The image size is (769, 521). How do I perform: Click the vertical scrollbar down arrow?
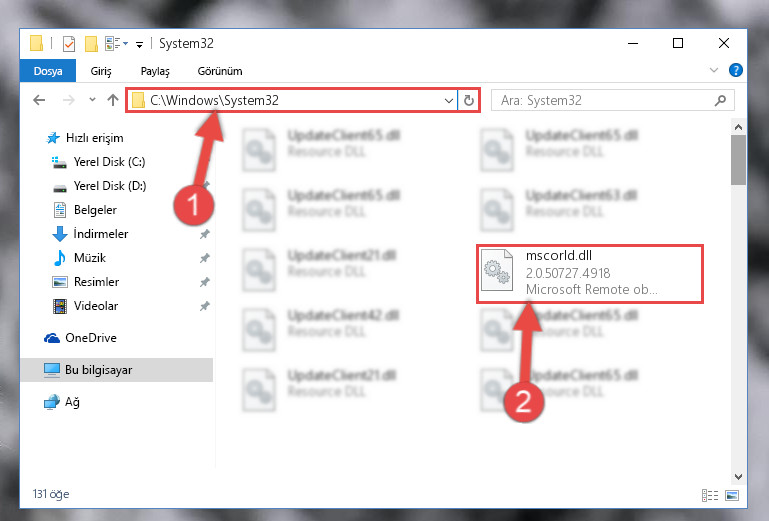[x=738, y=476]
